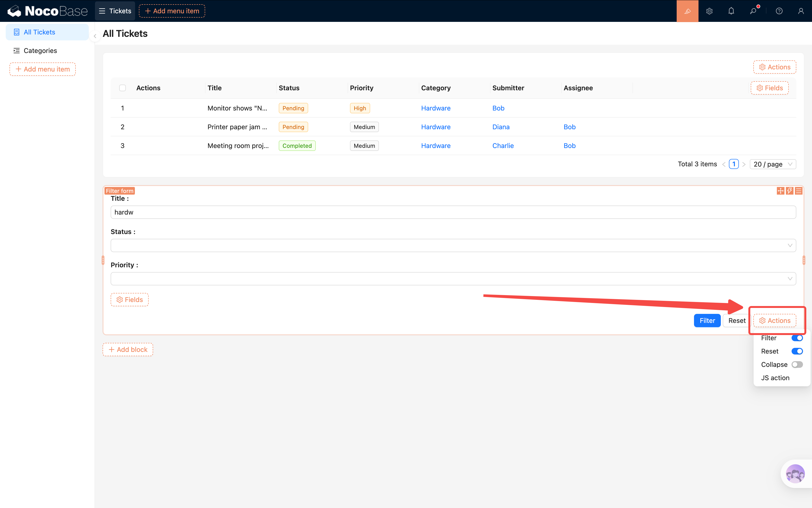Open Categories in the sidebar menu
This screenshot has width=812, height=508.
coord(40,51)
